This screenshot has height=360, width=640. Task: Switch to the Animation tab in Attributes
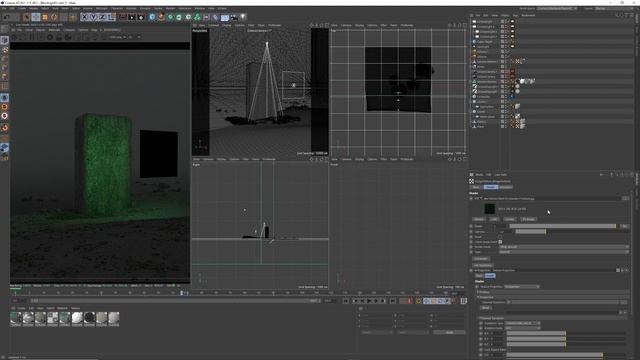pos(506,187)
